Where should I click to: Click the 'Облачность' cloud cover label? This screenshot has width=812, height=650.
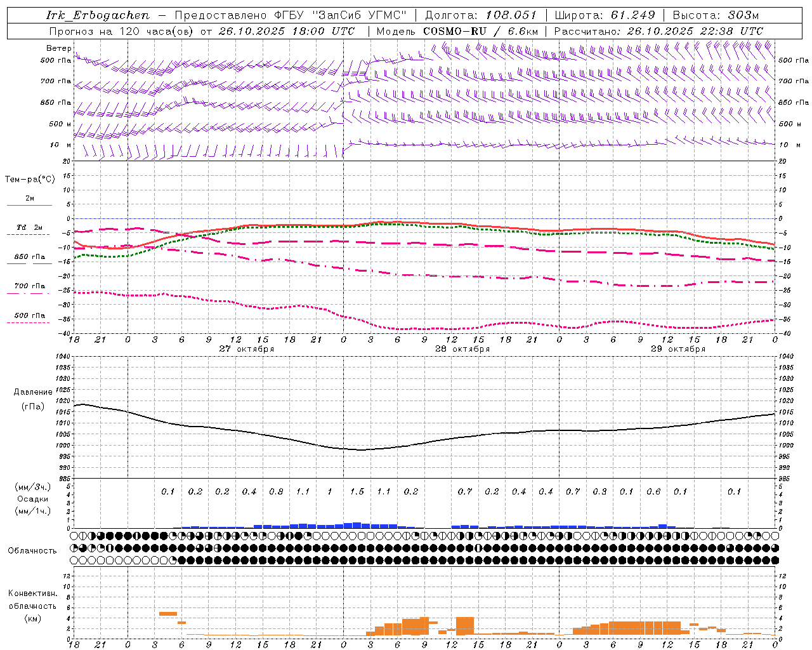pyautogui.click(x=32, y=551)
